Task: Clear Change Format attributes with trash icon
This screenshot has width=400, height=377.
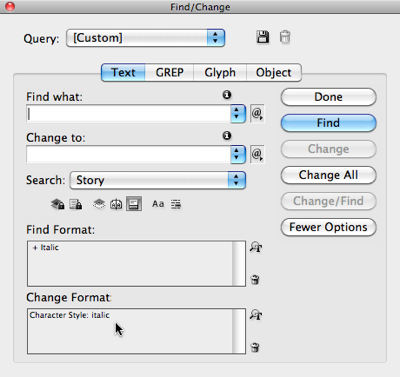Action: pos(255,347)
